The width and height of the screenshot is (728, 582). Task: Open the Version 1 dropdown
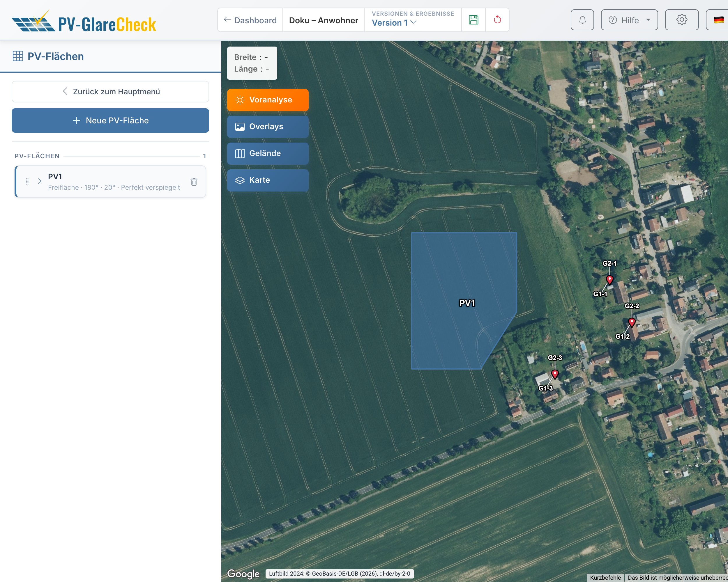pos(394,23)
